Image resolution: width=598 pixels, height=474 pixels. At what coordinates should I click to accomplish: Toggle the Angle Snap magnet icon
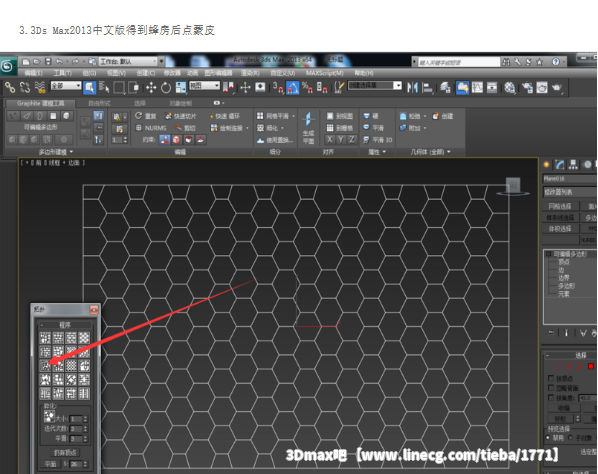coord(293,88)
